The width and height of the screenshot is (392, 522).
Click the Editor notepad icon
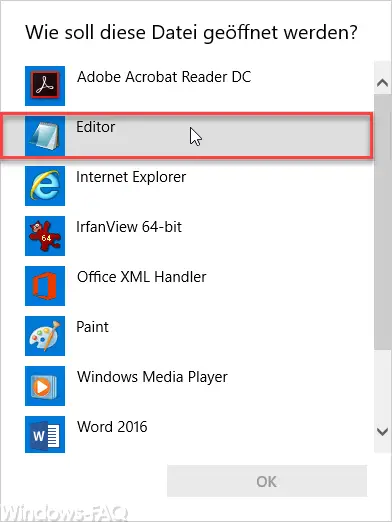(45, 136)
